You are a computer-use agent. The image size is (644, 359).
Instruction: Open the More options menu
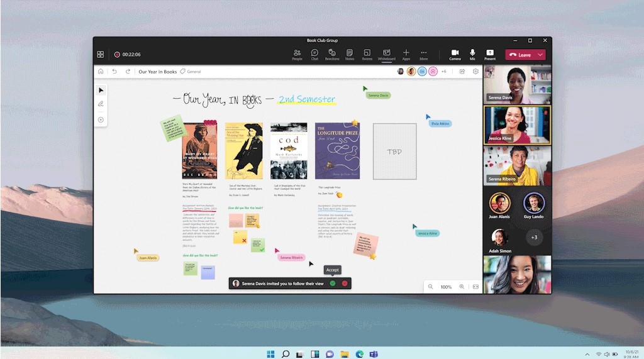424,55
